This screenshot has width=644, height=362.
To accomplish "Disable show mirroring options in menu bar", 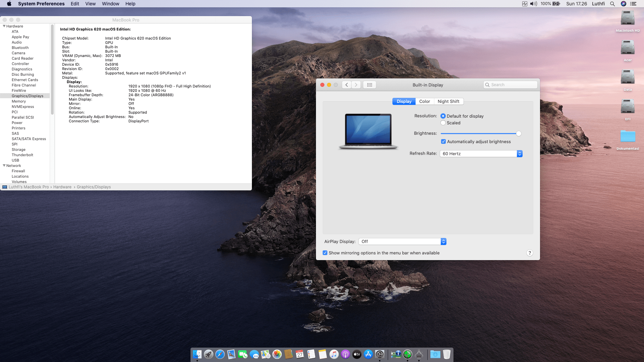I will pyautogui.click(x=325, y=253).
